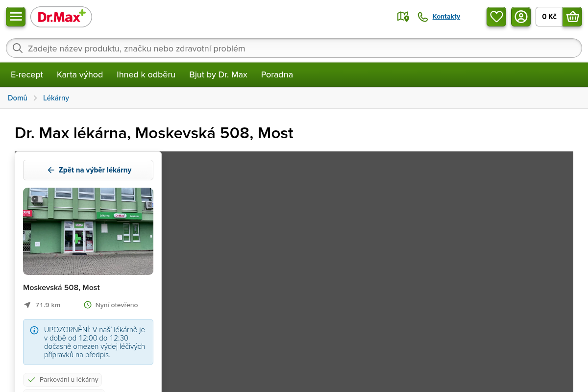Open Bjut by Dr. Max section

coord(219,74)
